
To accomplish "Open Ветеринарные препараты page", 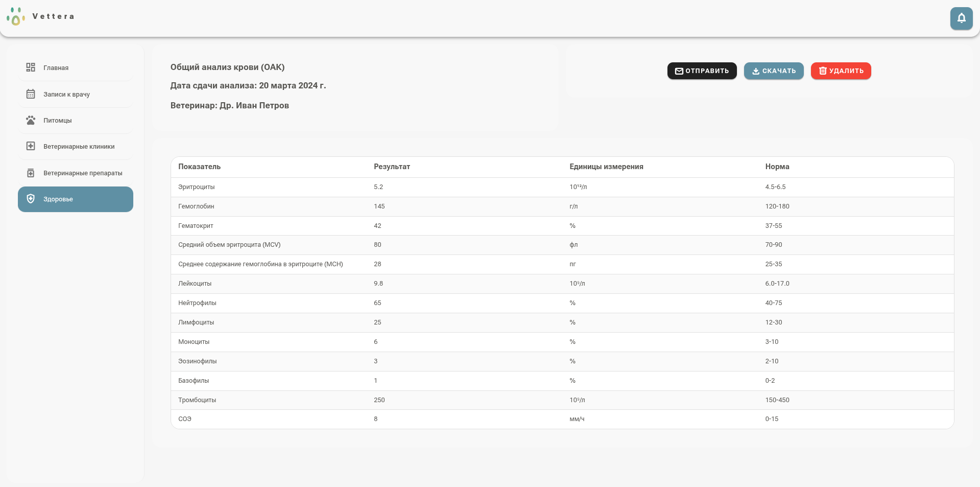I will pyautogui.click(x=76, y=173).
